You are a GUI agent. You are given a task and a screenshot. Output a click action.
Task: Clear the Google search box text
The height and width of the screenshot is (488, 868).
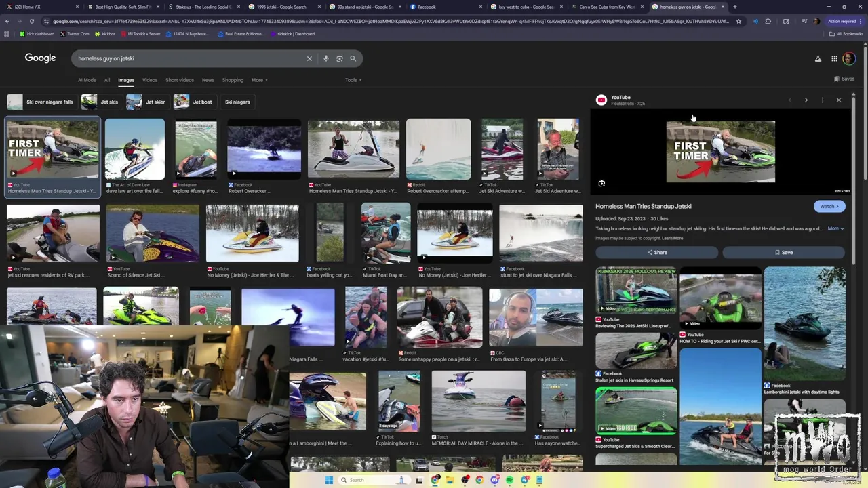pos(309,58)
